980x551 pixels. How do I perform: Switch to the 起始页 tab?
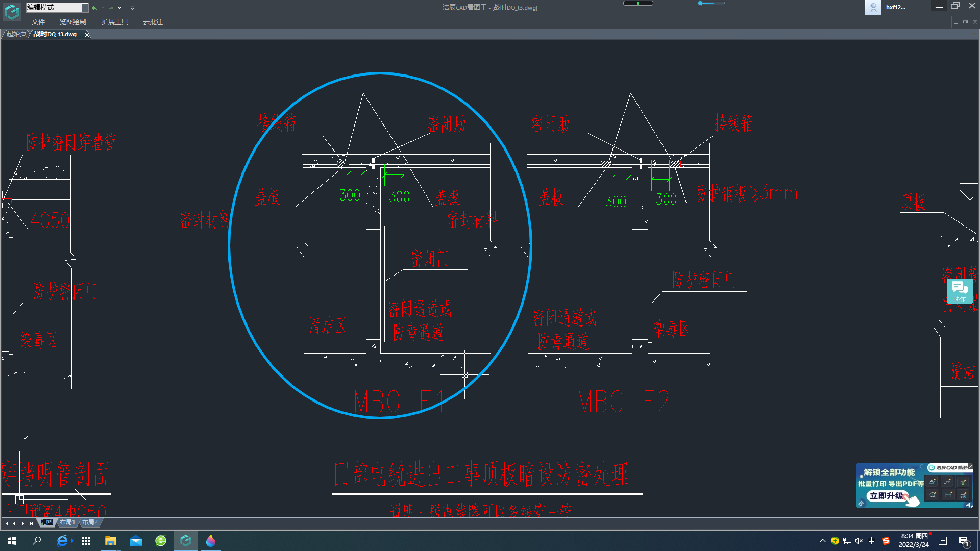tap(16, 34)
